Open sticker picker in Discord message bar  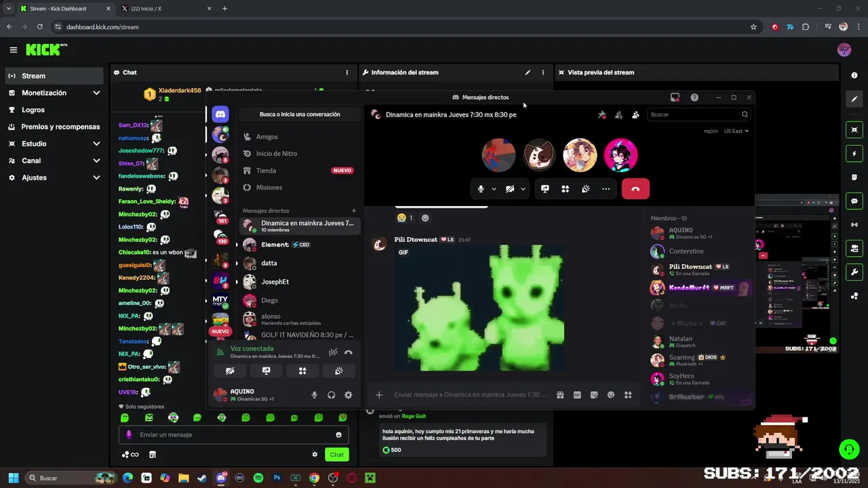[x=594, y=395]
